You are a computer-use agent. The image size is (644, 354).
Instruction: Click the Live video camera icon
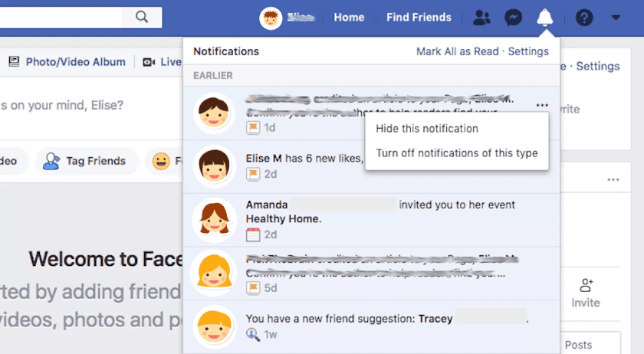point(149,62)
